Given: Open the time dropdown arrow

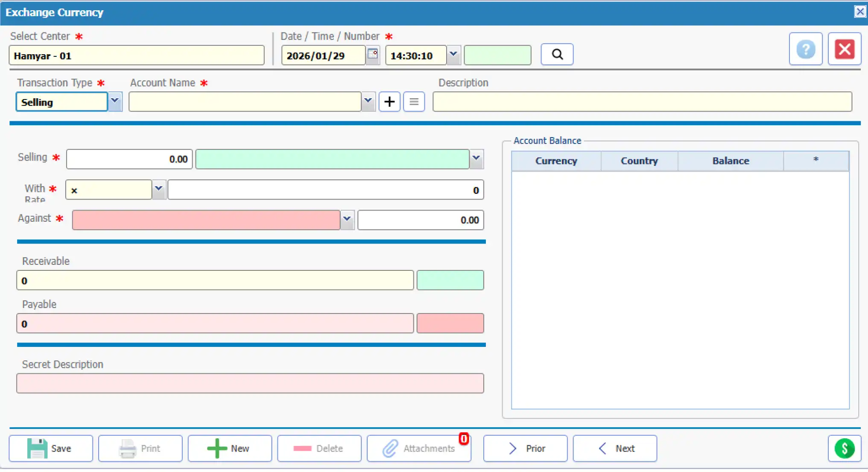Looking at the screenshot, I should tap(453, 55).
